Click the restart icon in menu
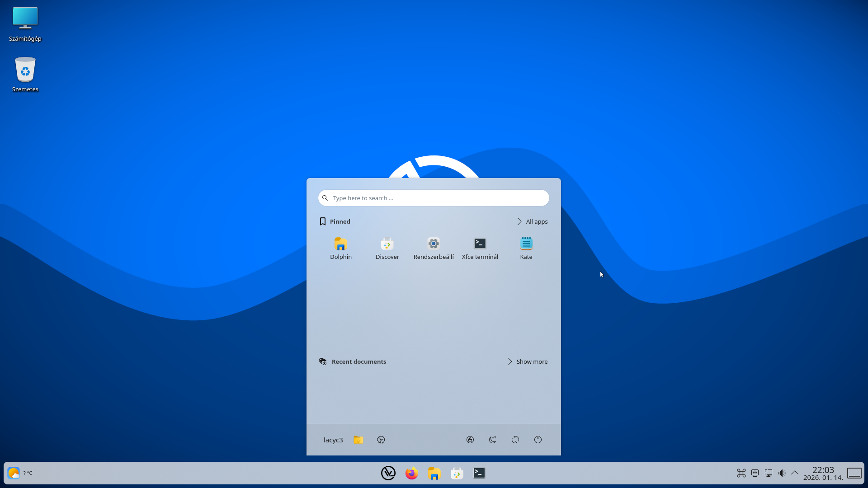The image size is (868, 488). coord(515,440)
